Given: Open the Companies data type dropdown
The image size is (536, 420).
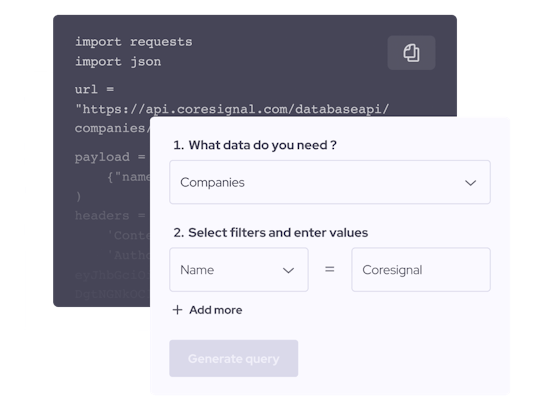Looking at the screenshot, I should coord(330,182).
